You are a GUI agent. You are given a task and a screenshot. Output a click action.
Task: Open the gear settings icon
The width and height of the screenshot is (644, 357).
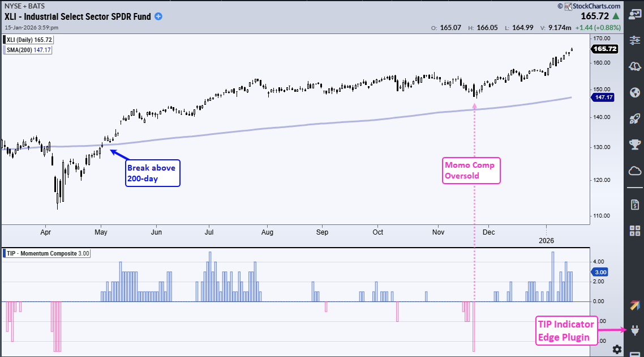pos(617,349)
